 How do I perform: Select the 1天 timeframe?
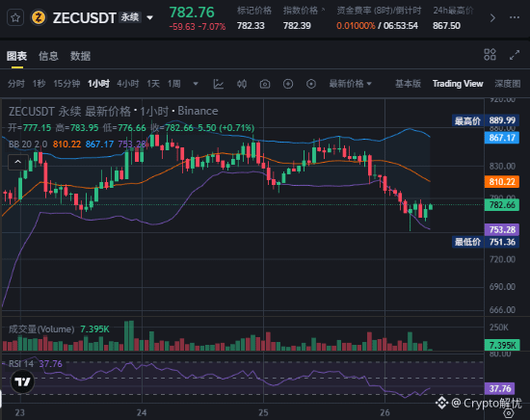click(x=153, y=84)
